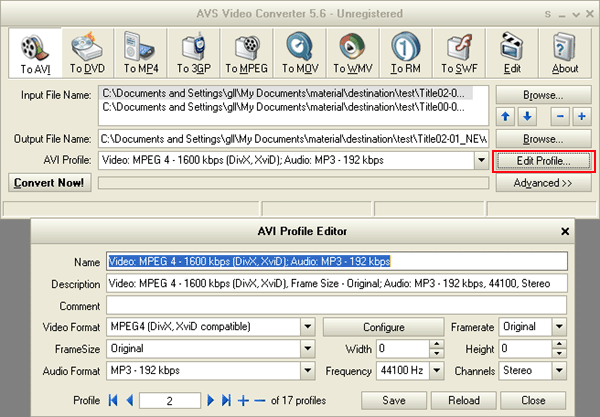Image resolution: width=600 pixels, height=417 pixels.
Task: Select the To AVI conversion icon
Action: [35, 53]
